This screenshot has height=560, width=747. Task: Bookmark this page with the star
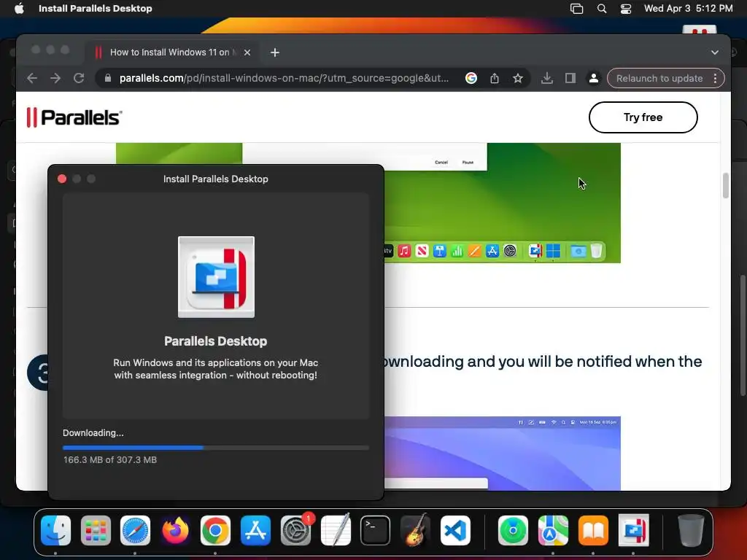click(x=518, y=78)
